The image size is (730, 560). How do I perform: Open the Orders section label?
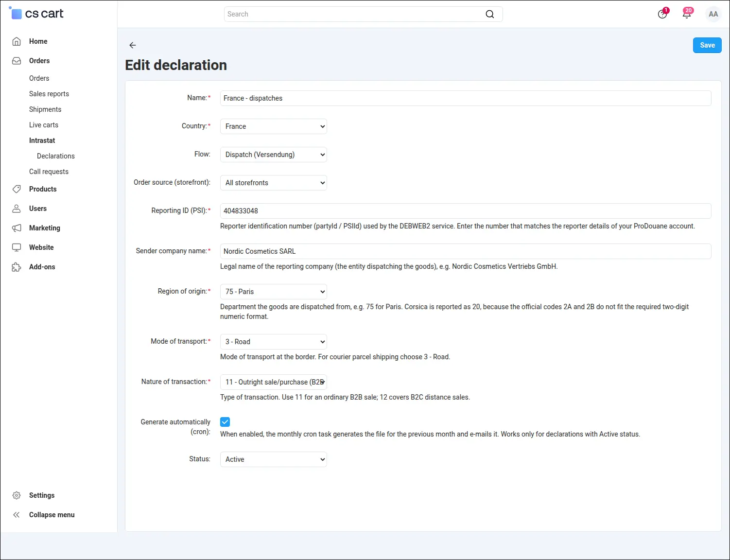[x=39, y=61]
